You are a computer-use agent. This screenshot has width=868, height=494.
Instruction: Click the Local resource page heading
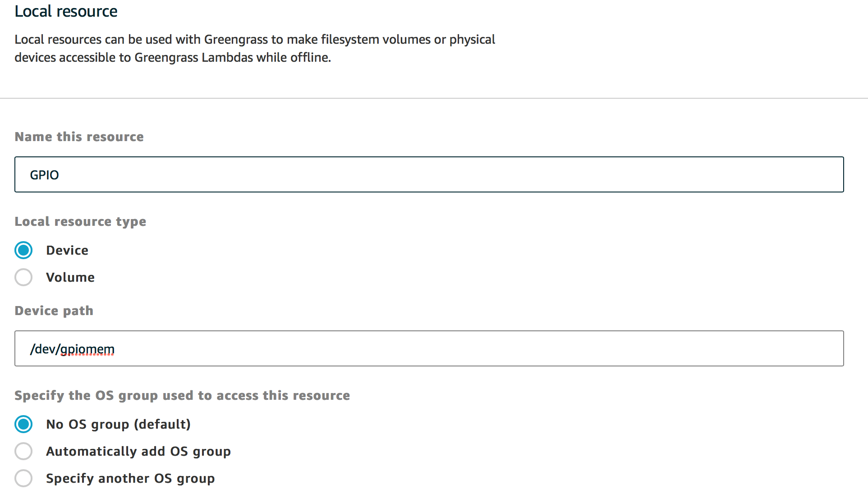tap(66, 11)
